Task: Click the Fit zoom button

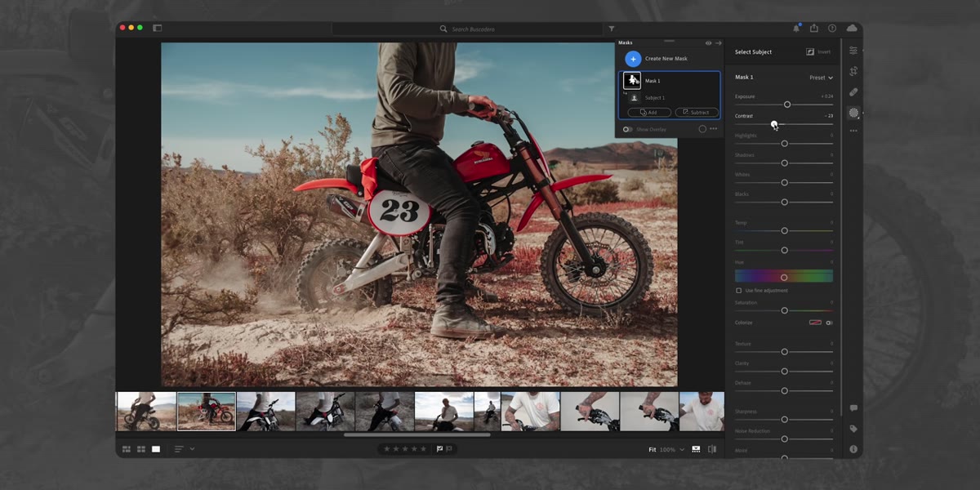Action: pos(653,449)
